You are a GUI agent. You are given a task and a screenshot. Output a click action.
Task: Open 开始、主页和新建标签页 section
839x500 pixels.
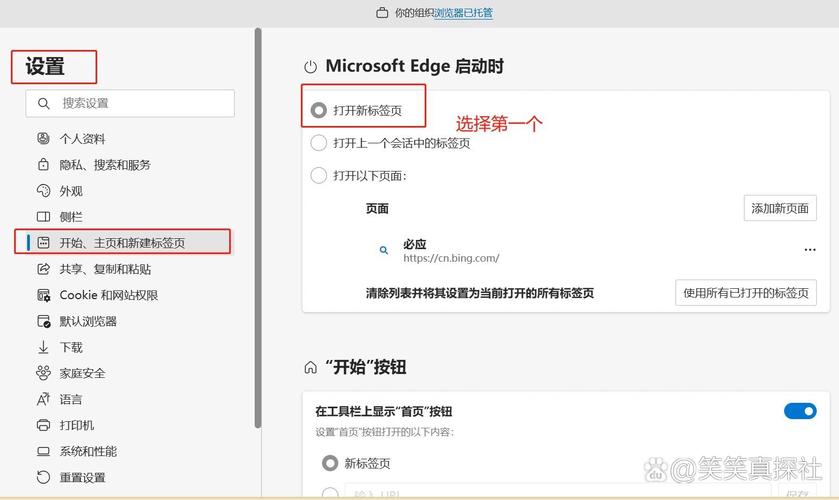[122, 243]
